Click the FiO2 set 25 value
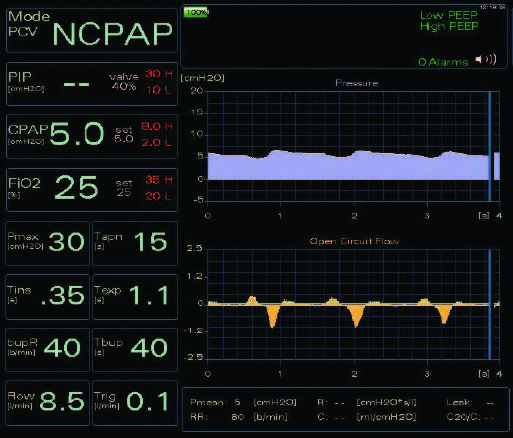 click(x=124, y=187)
